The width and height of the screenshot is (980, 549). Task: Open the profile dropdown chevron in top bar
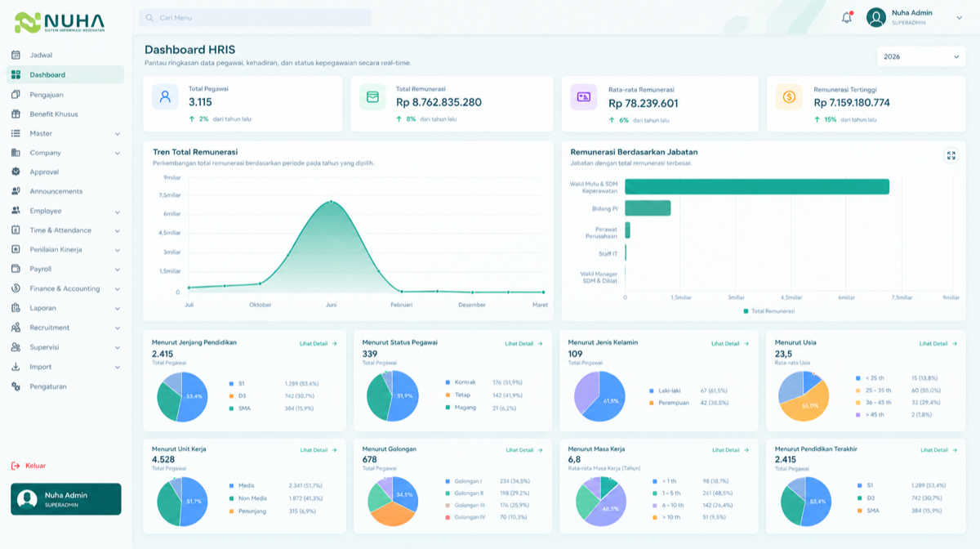(959, 18)
